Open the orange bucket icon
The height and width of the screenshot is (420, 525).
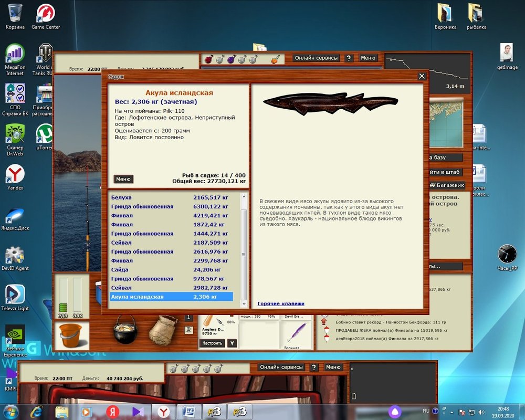[71, 335]
